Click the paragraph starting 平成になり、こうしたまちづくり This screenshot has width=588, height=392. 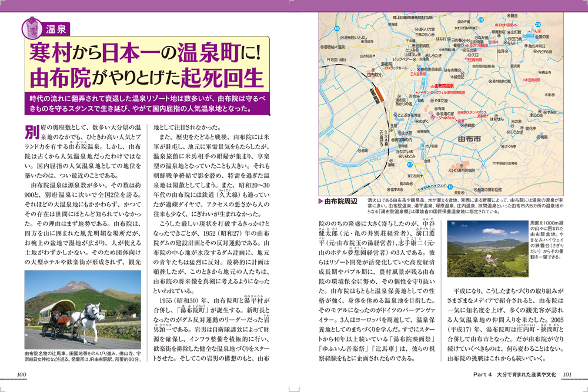tap(506, 324)
